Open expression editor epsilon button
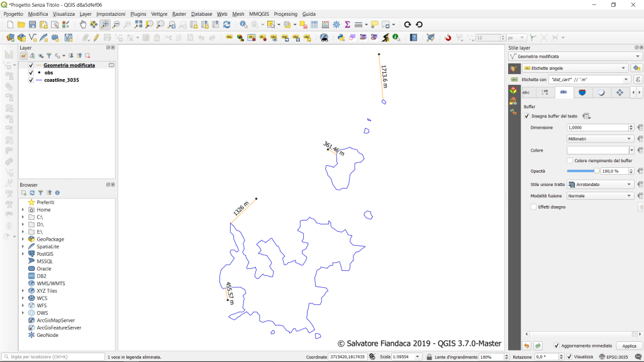644x362 pixels. tap(637, 80)
